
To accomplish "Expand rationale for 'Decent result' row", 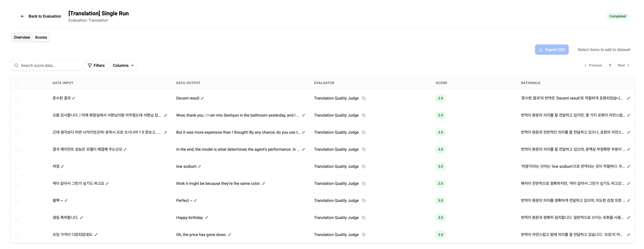I will coord(629,98).
